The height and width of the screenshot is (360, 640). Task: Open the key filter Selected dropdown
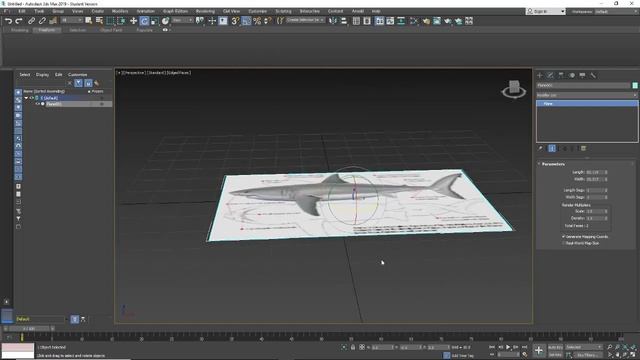click(584, 347)
